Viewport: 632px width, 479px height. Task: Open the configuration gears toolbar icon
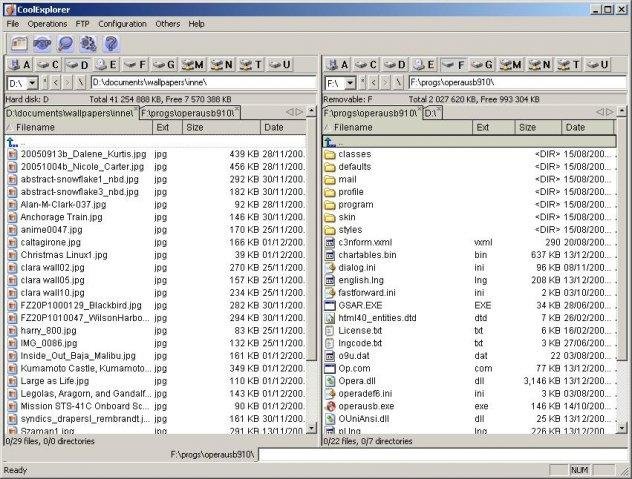[x=88, y=44]
